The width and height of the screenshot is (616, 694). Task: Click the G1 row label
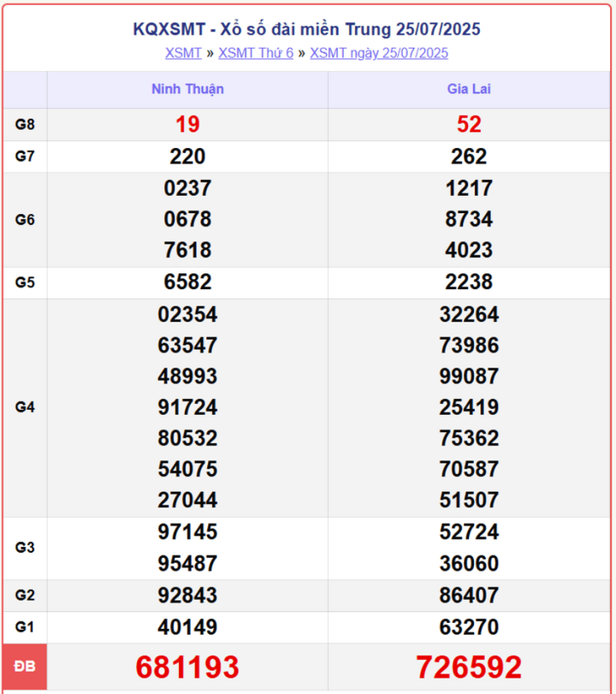point(25,627)
